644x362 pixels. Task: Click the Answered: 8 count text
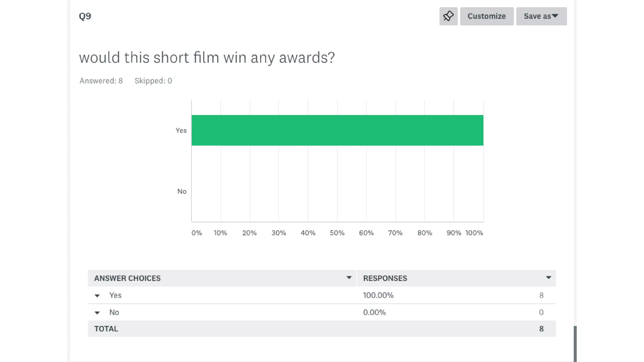[101, 81]
